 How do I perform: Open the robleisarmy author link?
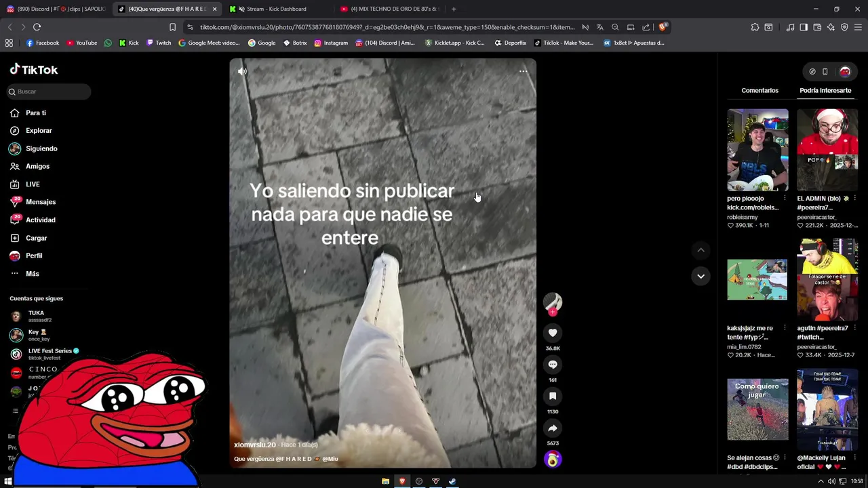743,217
